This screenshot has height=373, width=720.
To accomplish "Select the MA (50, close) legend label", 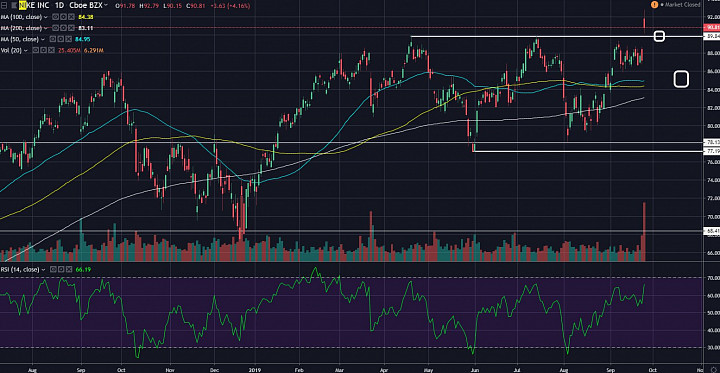I will (20, 39).
